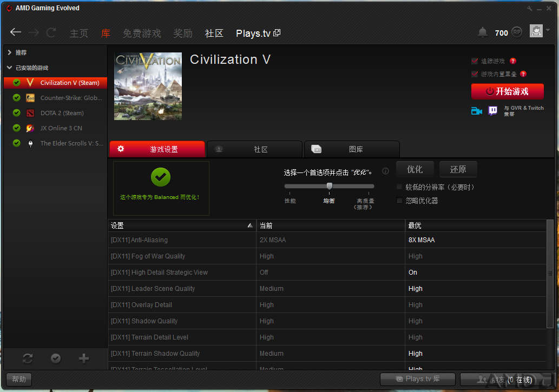
Task: Click the optimize-all checkmark icon at sidebar bottom
Action: [56, 358]
